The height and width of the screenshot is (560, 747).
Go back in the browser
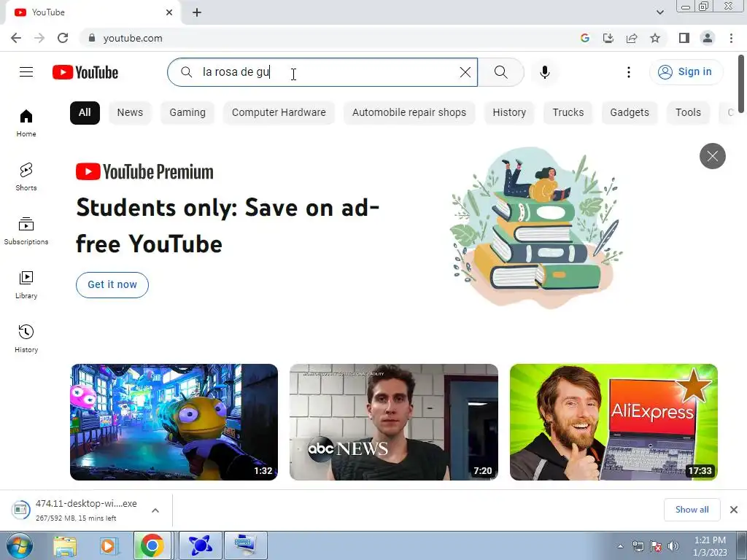[16, 38]
